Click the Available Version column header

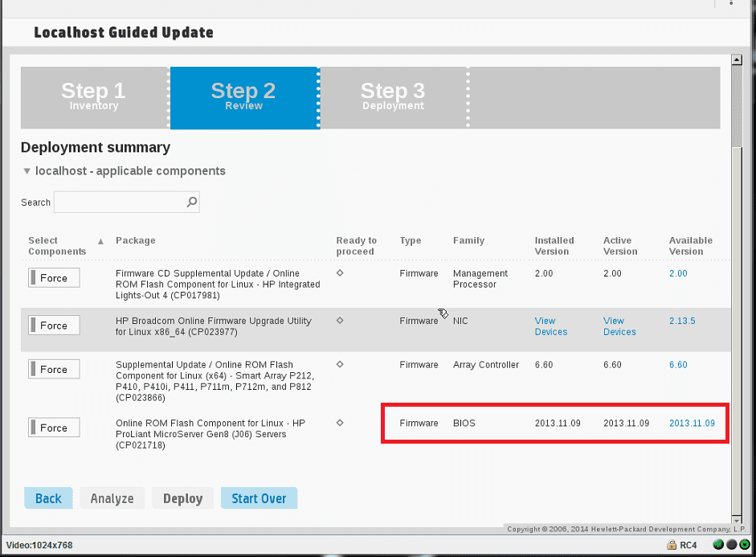690,245
